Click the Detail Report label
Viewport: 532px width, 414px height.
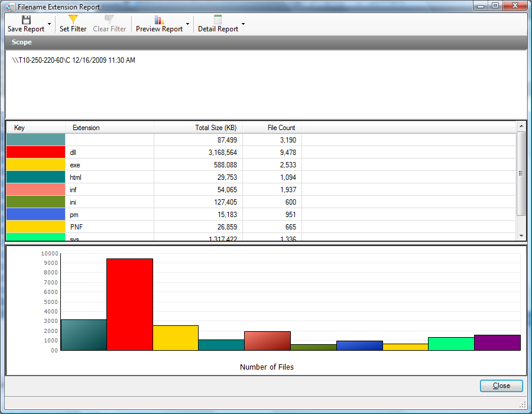pos(218,29)
